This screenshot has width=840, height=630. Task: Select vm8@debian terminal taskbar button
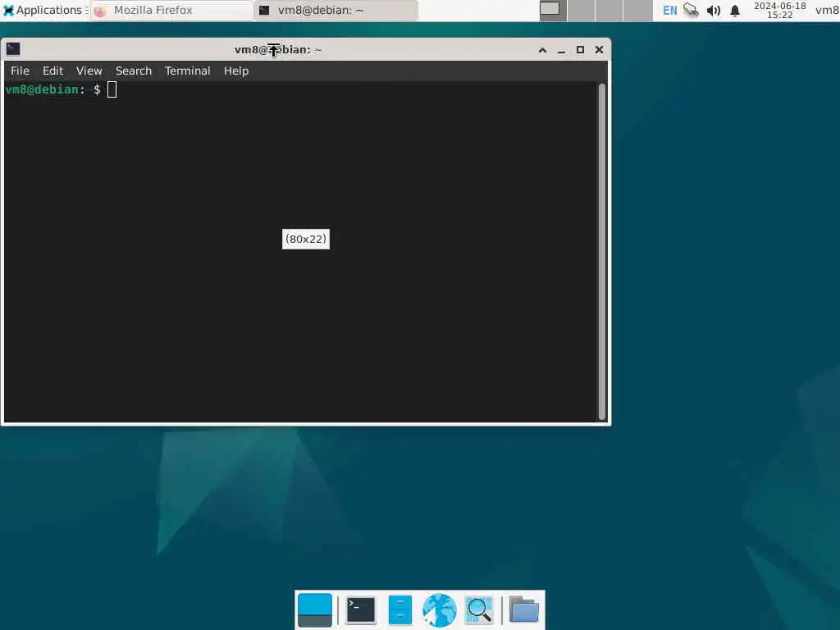(x=336, y=10)
